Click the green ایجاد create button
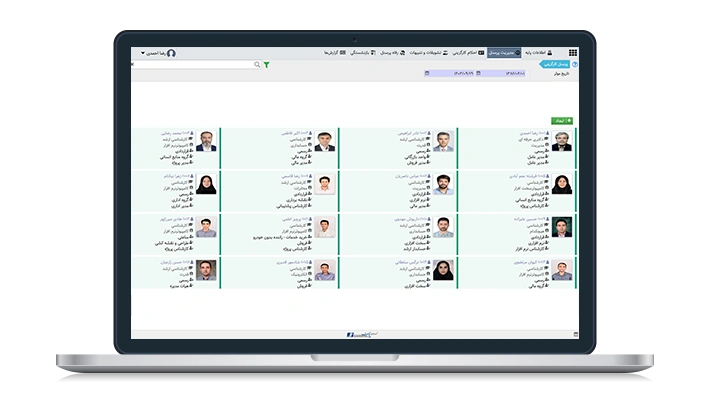 (563, 120)
